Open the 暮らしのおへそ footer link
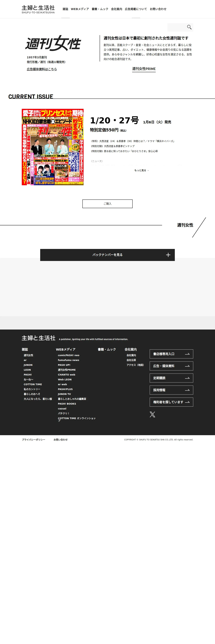This screenshot has height=644, width=215. click(32, 394)
